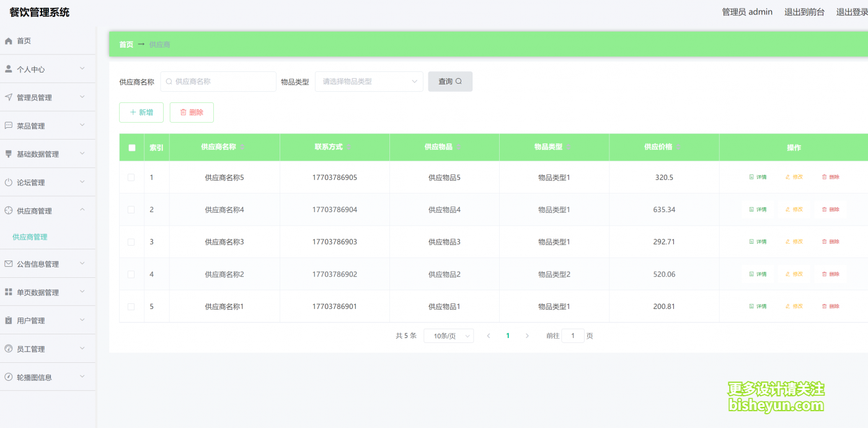868x428 pixels.
Task: Click the 新增 button
Action: point(141,112)
